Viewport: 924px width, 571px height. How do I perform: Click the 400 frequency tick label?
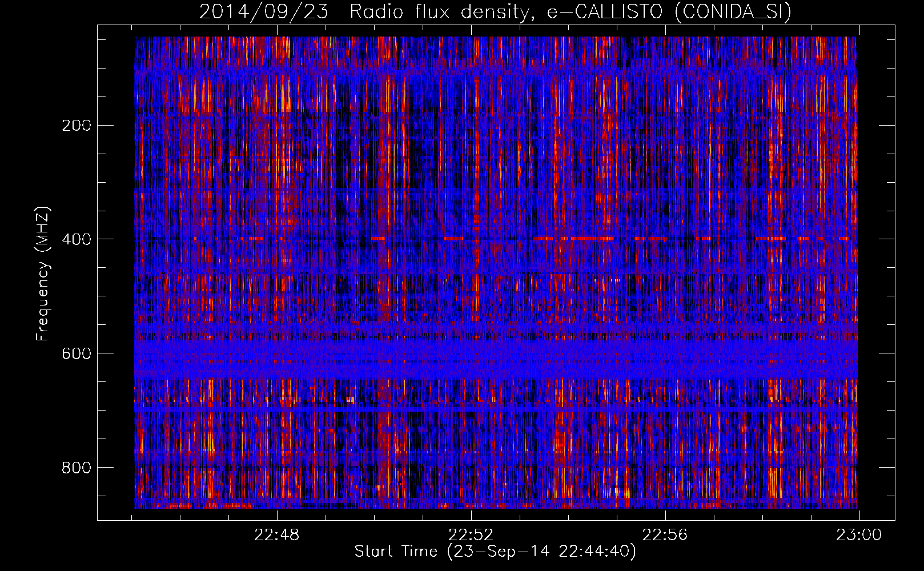click(77, 239)
